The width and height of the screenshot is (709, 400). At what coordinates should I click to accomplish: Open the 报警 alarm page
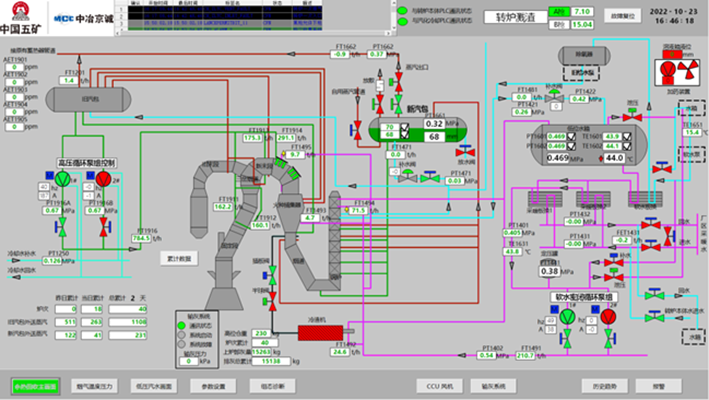click(x=658, y=386)
